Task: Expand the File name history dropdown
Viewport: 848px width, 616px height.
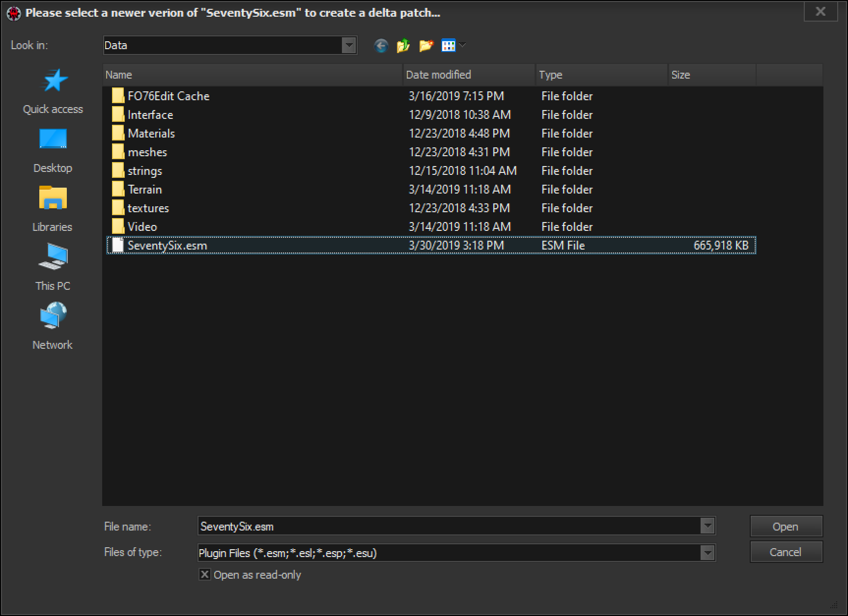Action: click(x=707, y=526)
